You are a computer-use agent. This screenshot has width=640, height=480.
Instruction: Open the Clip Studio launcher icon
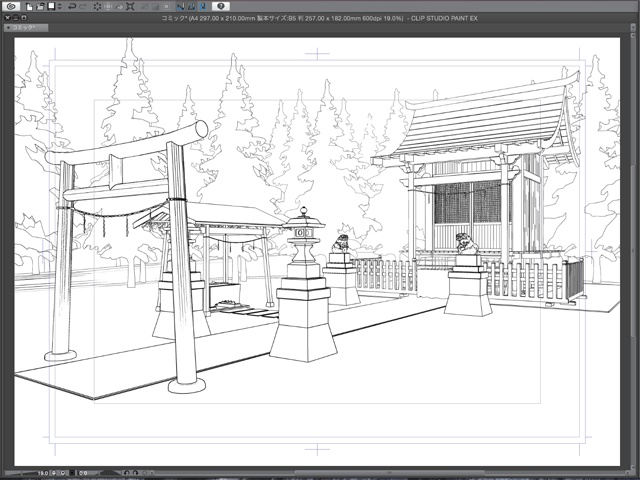coord(11,6)
